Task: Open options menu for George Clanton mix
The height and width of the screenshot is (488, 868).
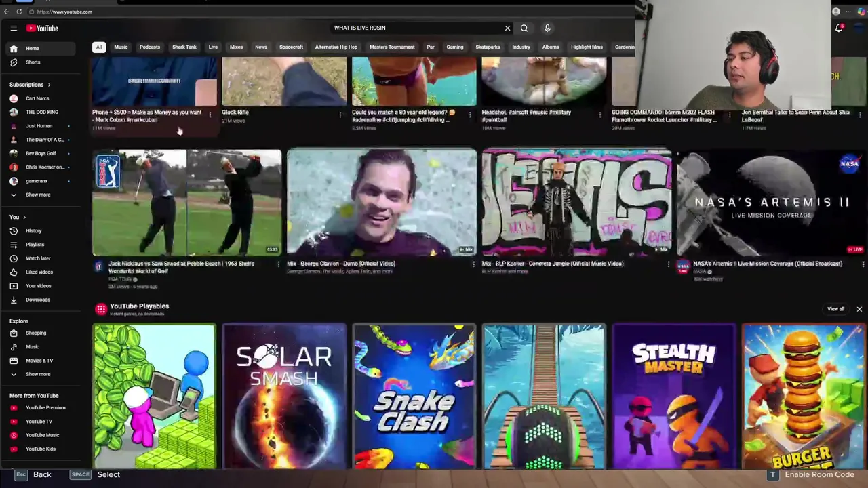Action: coord(473,264)
